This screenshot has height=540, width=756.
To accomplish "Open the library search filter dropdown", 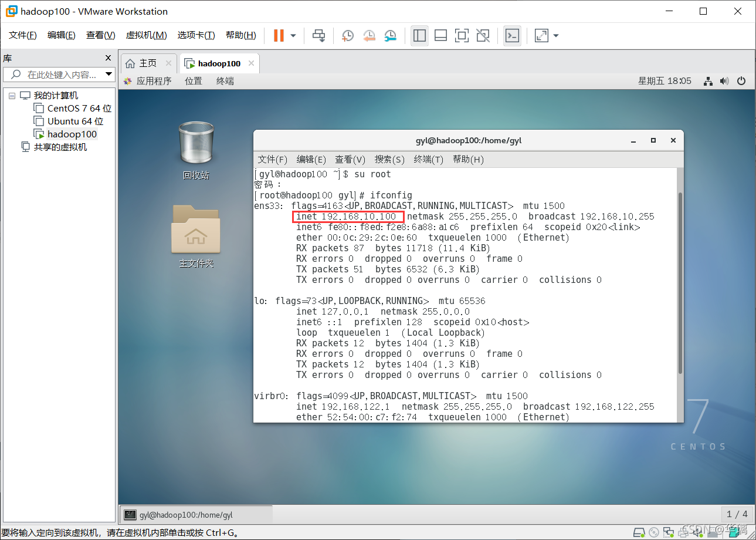I will [109, 75].
